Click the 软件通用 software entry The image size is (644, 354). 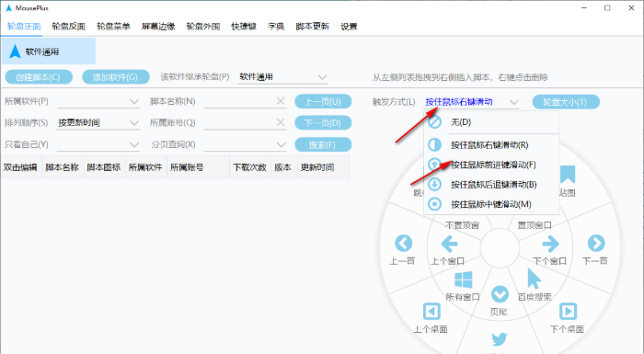(49, 51)
